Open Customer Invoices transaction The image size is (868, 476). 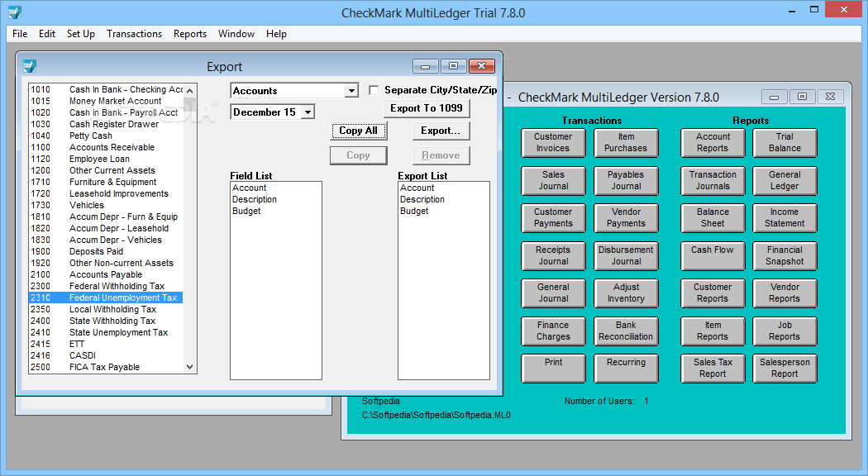coord(553,143)
